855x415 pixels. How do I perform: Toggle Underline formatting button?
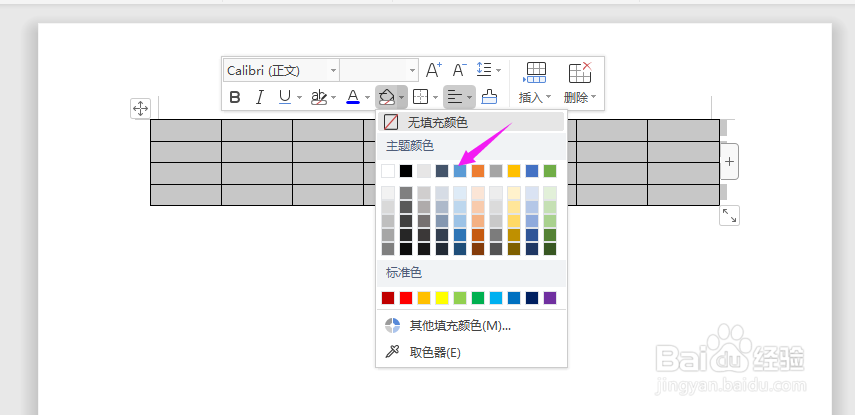tap(285, 97)
